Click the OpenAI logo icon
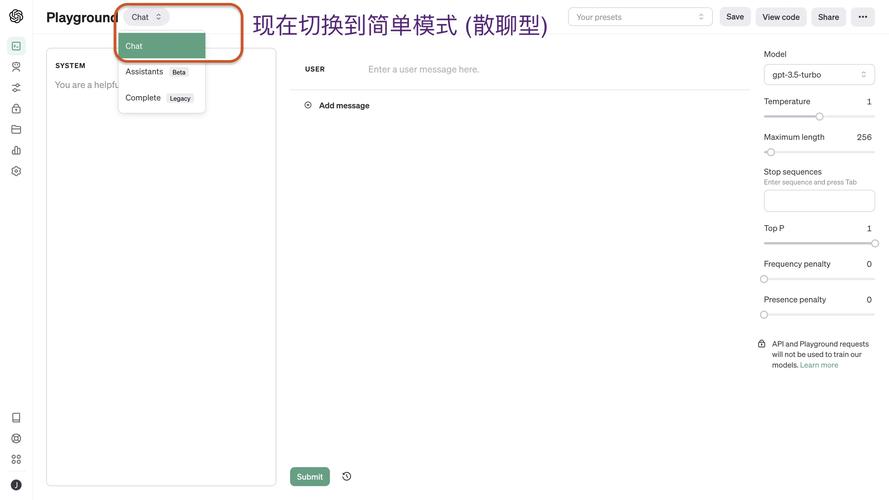The width and height of the screenshot is (889, 500). (16, 16)
